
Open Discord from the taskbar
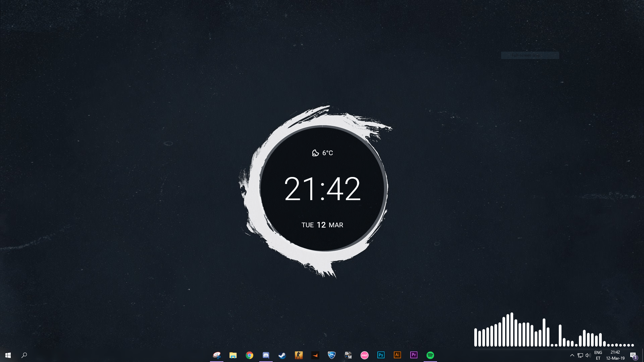click(266, 355)
